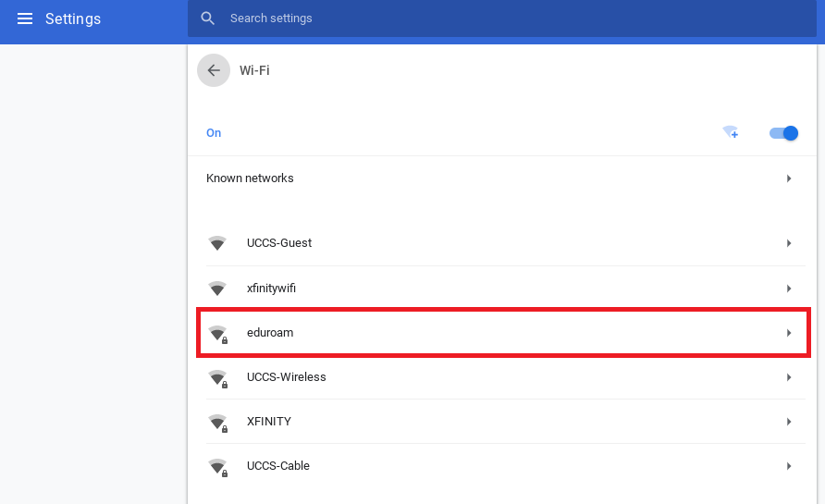Select the eduroam network name

pyautogui.click(x=270, y=333)
